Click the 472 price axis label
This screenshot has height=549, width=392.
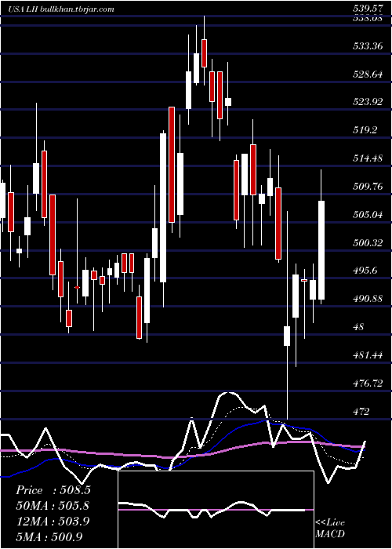tap(361, 411)
